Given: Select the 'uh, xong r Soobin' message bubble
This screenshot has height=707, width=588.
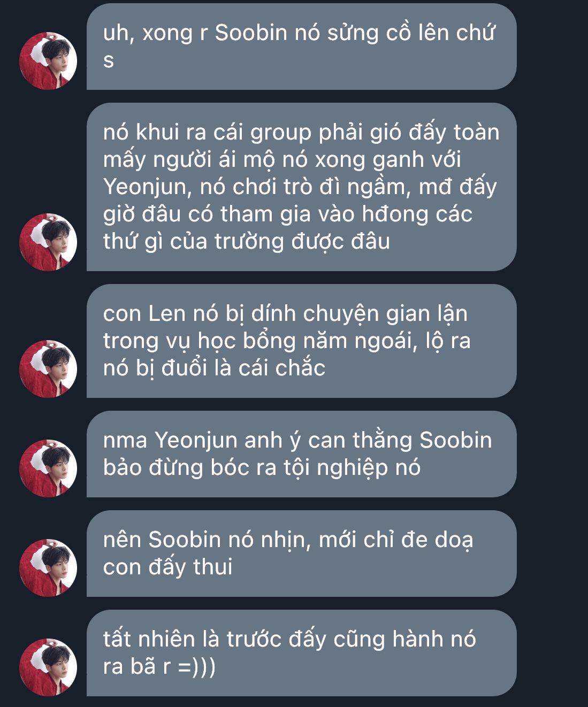Looking at the screenshot, I should coord(301,47).
